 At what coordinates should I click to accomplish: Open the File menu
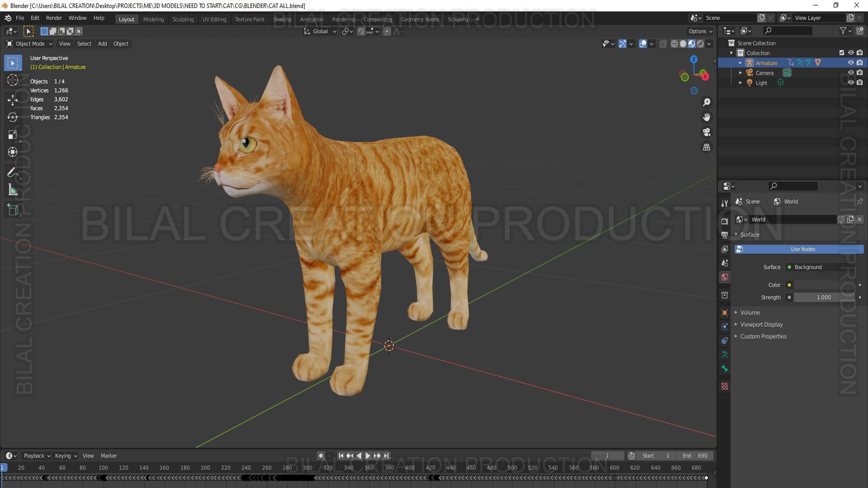pos(20,18)
